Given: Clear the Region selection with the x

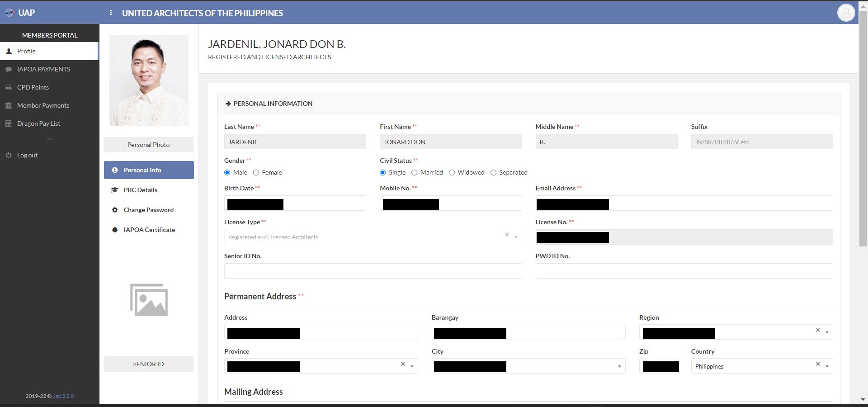Looking at the screenshot, I should coord(818,330).
